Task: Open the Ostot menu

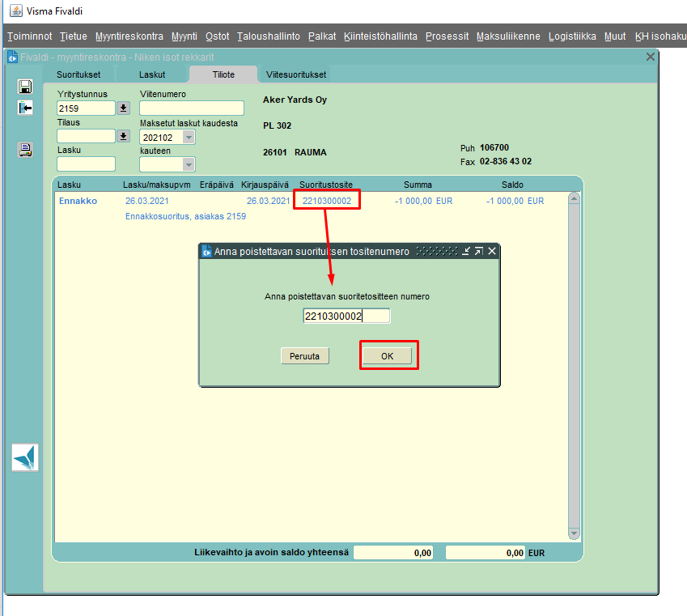Action: click(218, 36)
